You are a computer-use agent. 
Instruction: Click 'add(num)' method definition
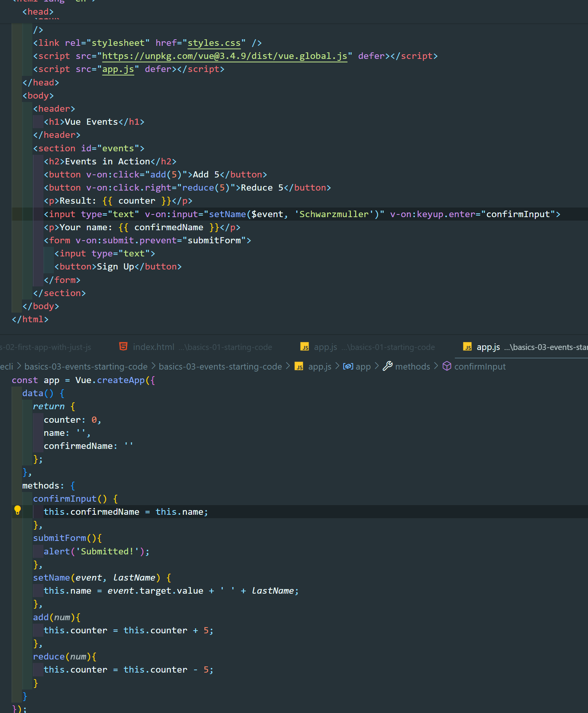pos(54,618)
